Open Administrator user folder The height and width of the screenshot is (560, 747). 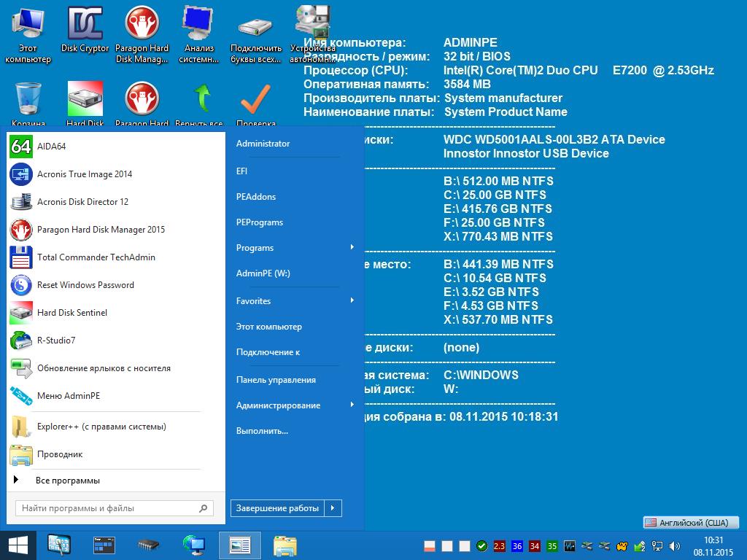263,144
